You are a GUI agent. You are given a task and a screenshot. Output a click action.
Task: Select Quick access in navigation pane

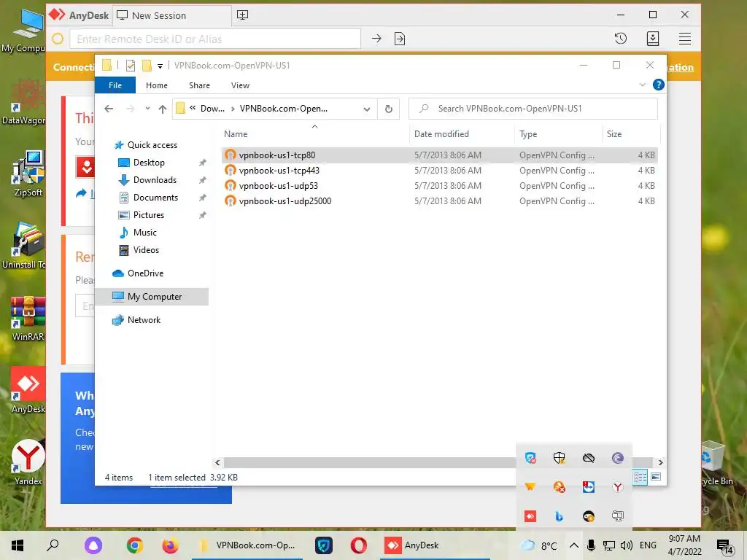152,145
